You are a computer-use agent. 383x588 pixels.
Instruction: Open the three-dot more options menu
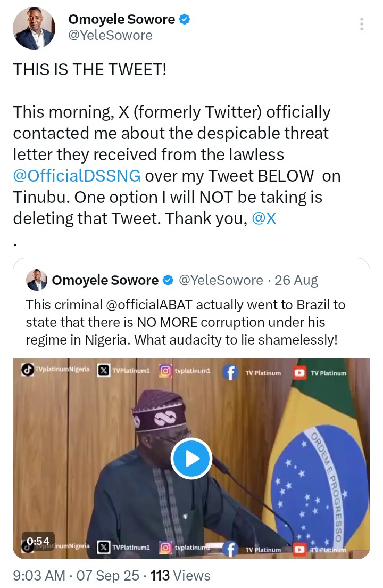pyautogui.click(x=361, y=24)
